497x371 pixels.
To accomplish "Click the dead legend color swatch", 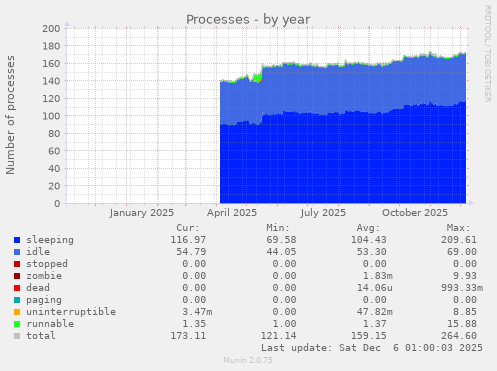I will tap(17, 288).
